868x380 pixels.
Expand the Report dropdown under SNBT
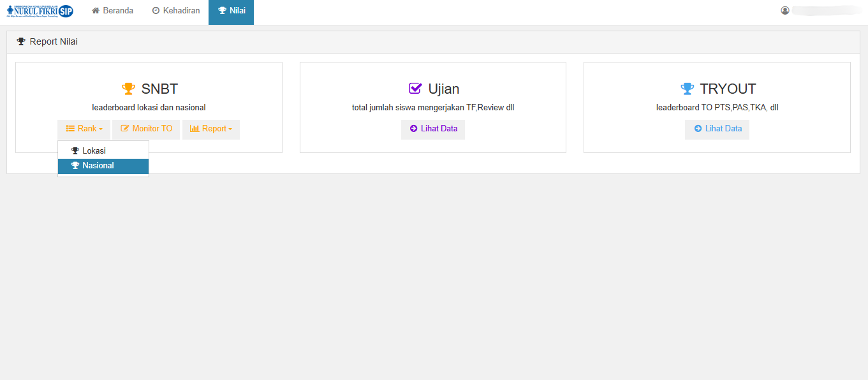[210, 129]
